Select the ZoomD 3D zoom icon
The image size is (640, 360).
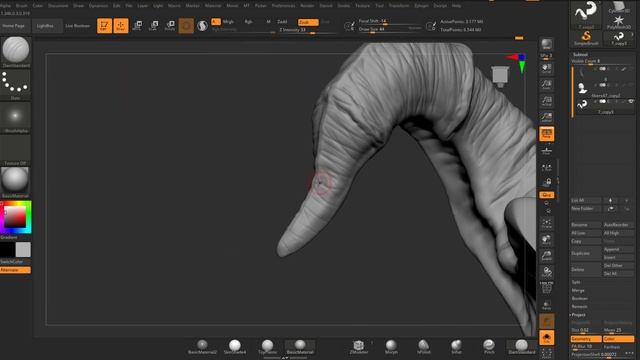[x=547, y=256]
